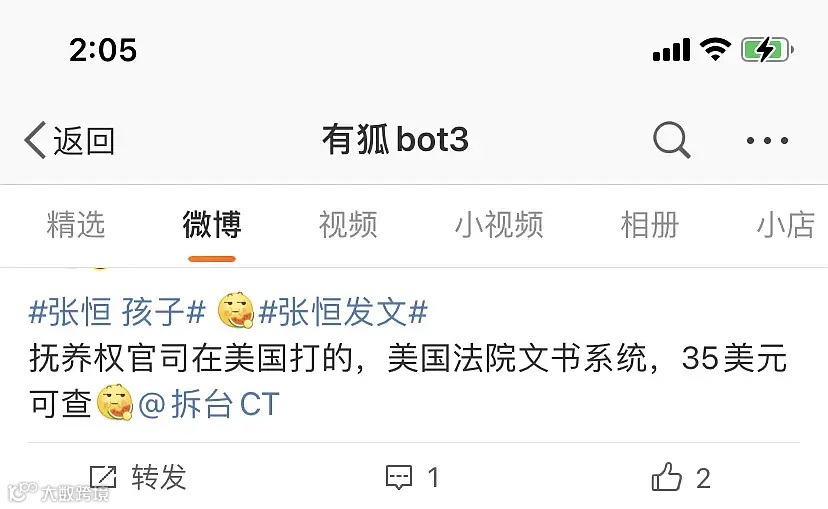Viewport: 828px width, 509px height.
Task: Open the three-dot more options menu
Action: 767,140
